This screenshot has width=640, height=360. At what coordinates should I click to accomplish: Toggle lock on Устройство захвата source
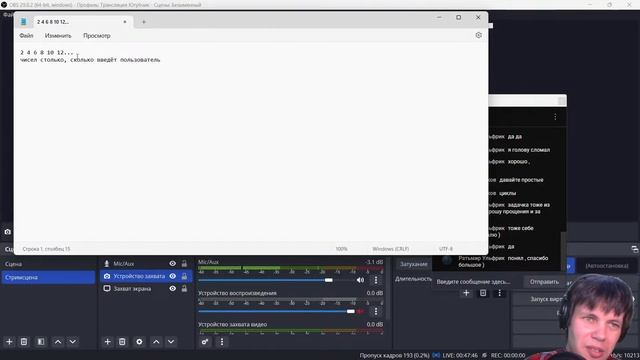coord(184,276)
